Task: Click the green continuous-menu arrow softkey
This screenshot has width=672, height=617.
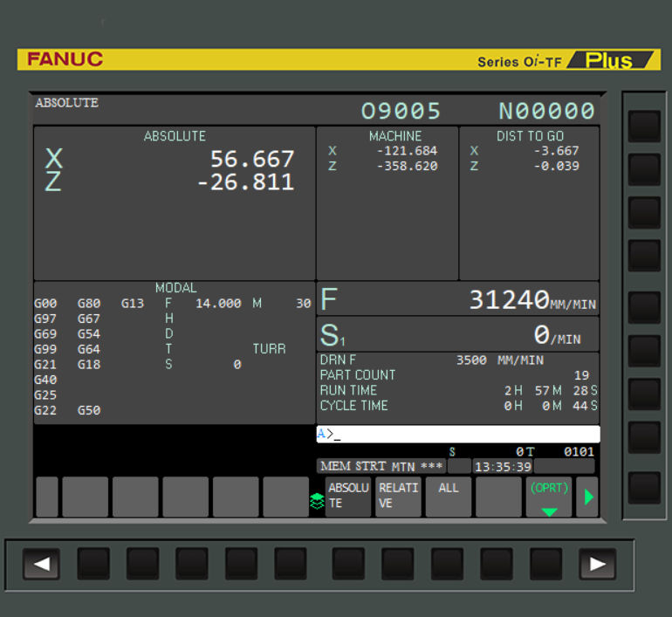Action: (587, 497)
